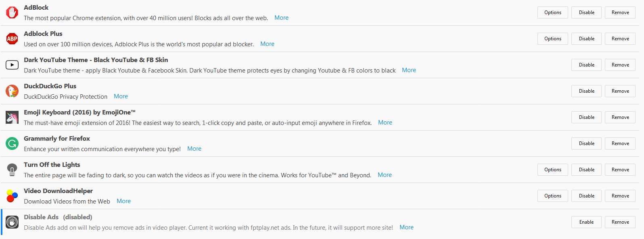
Task: Show More info for Video DownloadHelper
Action: pos(123,201)
